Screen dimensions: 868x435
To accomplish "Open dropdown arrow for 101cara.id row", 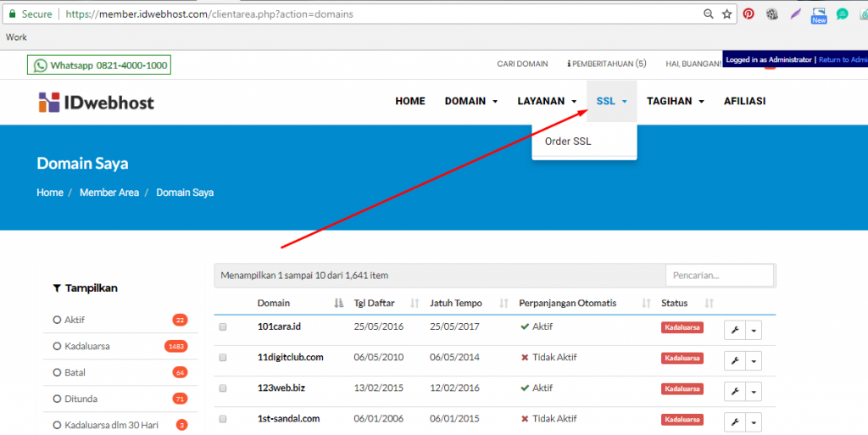I will click(754, 331).
